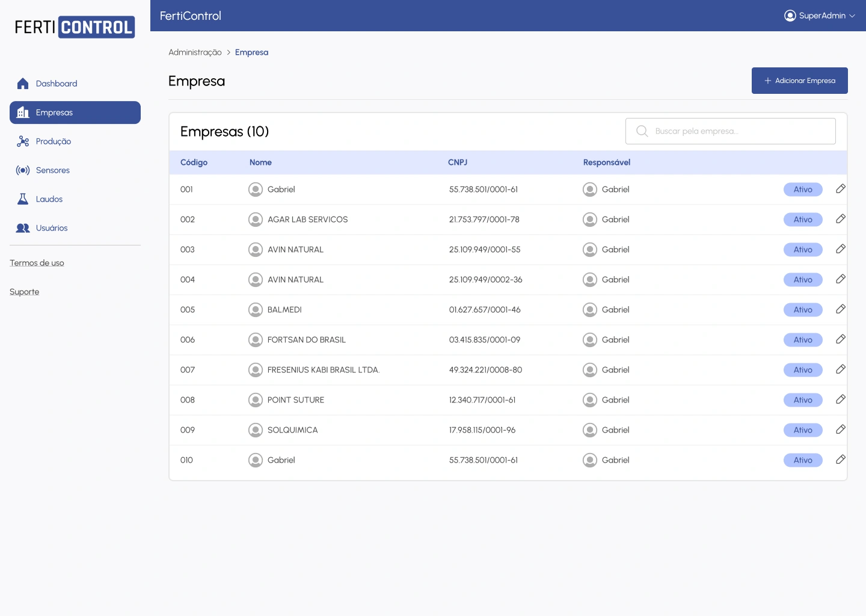The image size is (866, 616).
Task: Click the Produção molecule icon in sidebar
Action: coord(23,141)
